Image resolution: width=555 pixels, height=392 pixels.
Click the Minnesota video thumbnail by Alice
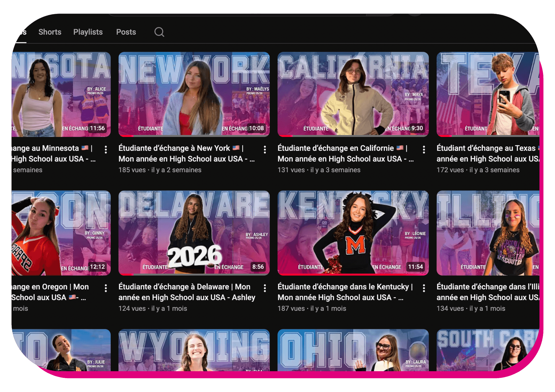pyautogui.click(x=61, y=94)
